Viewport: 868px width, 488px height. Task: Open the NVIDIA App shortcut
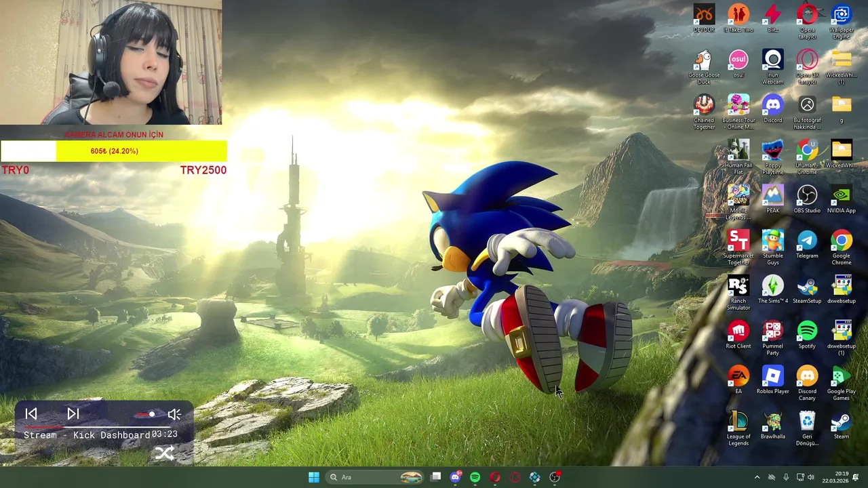click(x=841, y=199)
